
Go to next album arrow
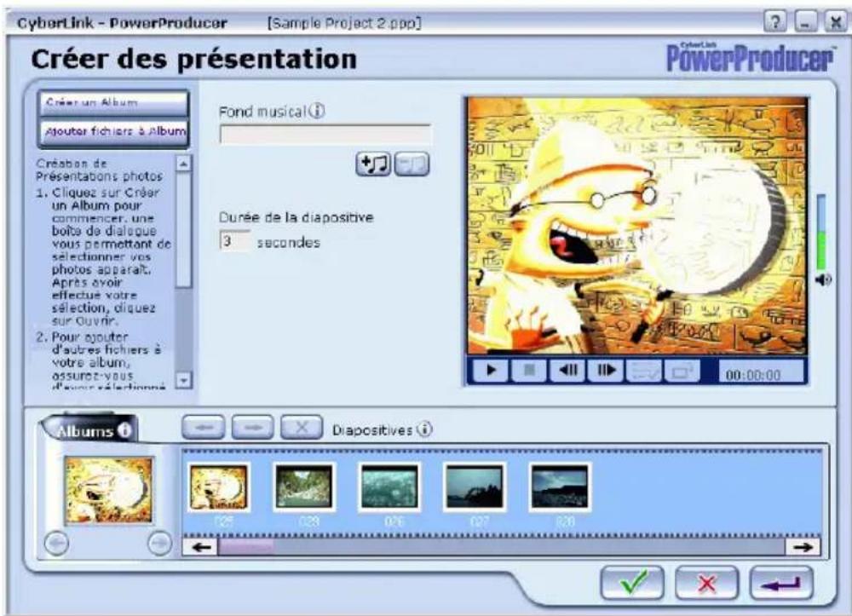pos(160,543)
